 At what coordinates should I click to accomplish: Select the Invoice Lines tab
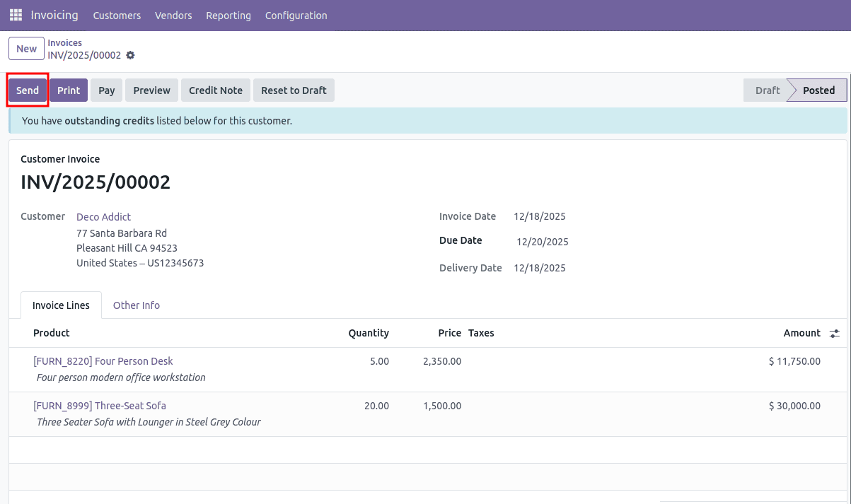point(61,305)
